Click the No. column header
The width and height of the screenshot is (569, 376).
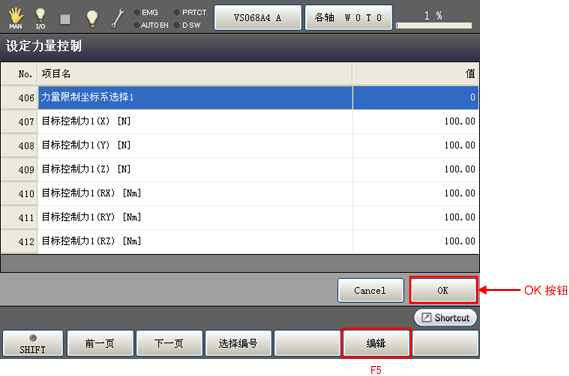click(x=20, y=74)
